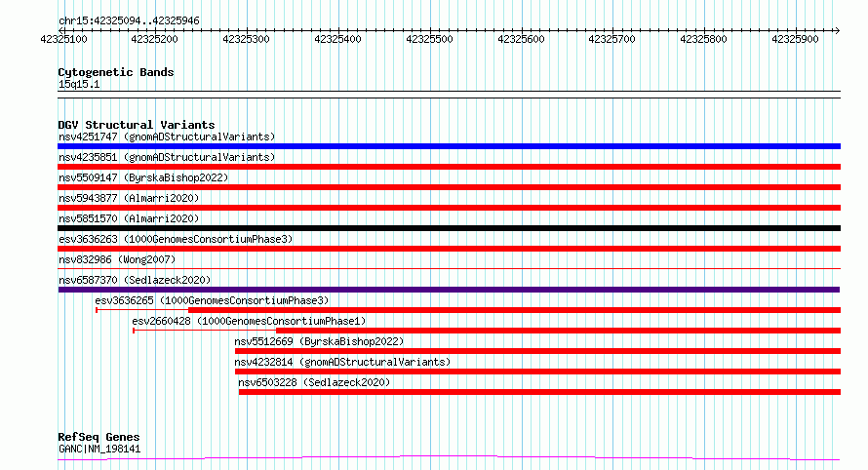Screen dimensions: 868x470
Task: Click the Cytogenetic Bands track heading
Action: coord(116,72)
